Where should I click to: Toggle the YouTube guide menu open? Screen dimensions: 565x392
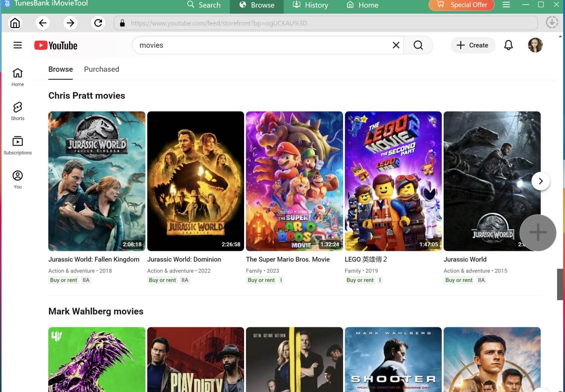coord(17,45)
